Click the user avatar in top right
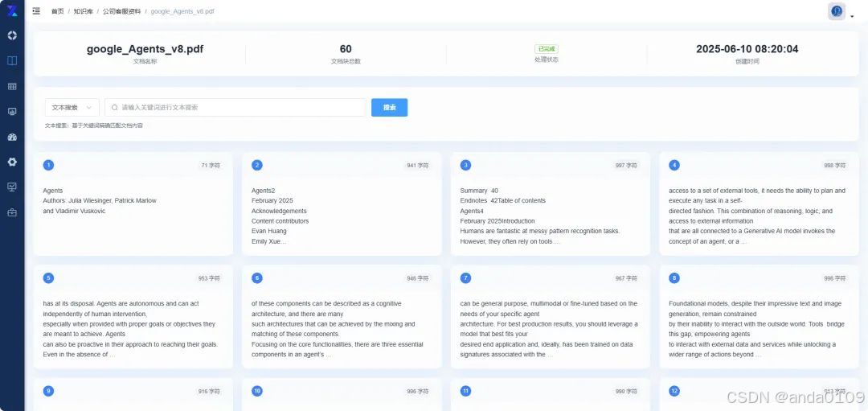This screenshot has width=868, height=411. point(837,11)
